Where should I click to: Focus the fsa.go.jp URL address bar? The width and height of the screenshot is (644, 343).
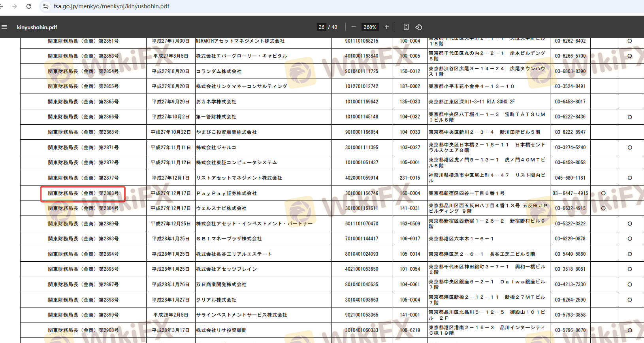pyautogui.click(x=111, y=6)
